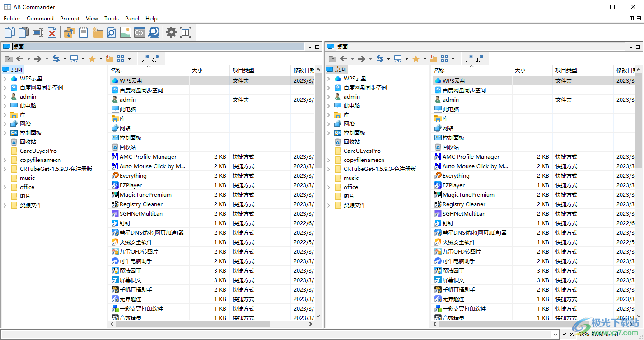Select EZPlayer shortcut in right list

453,185
